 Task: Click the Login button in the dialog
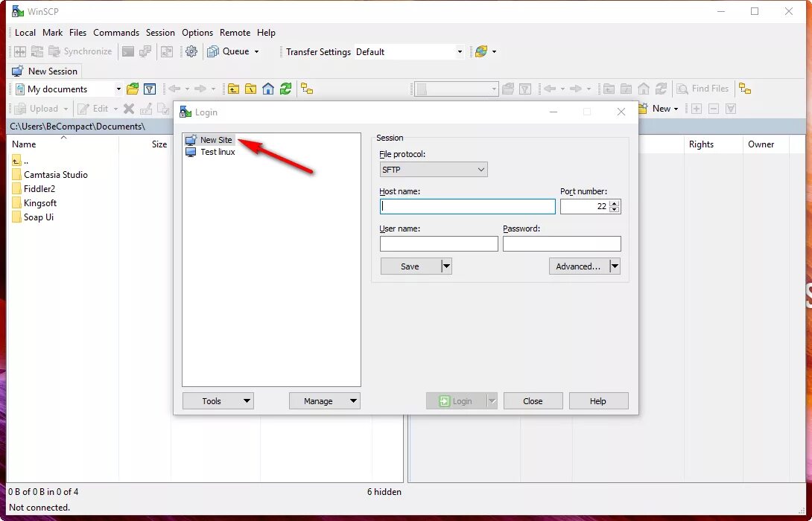[x=456, y=401]
